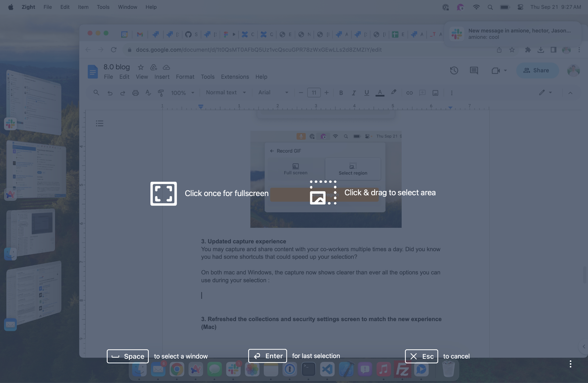Open the toolbar more options menu
588x383 pixels.
[452, 93]
